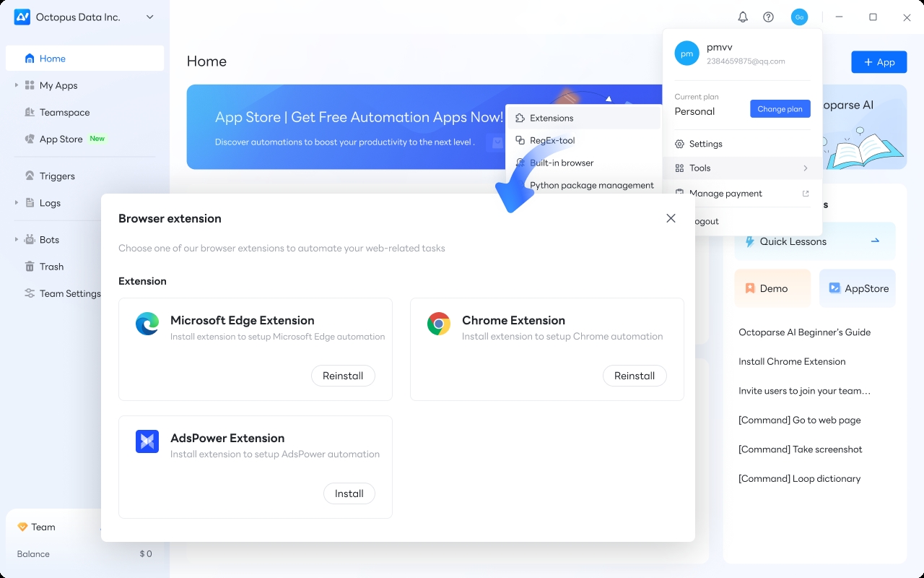Open the Demo card
Image resolution: width=924 pixels, height=578 pixels.
772,288
